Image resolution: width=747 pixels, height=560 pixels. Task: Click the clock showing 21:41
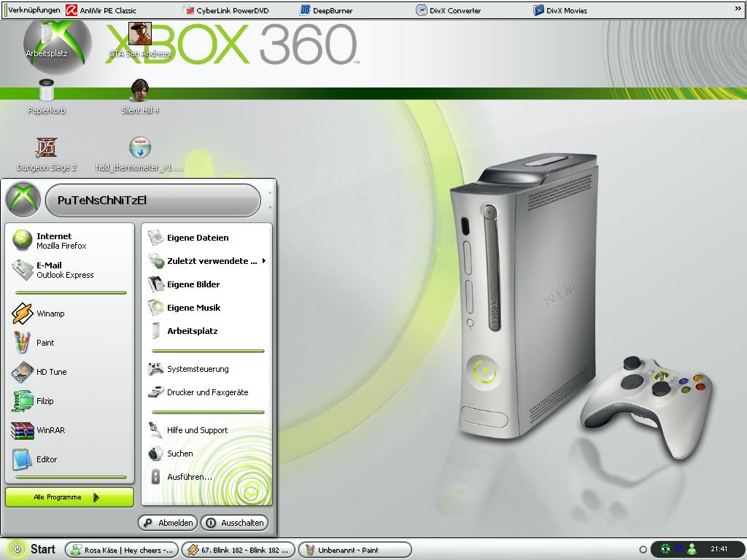click(719, 549)
